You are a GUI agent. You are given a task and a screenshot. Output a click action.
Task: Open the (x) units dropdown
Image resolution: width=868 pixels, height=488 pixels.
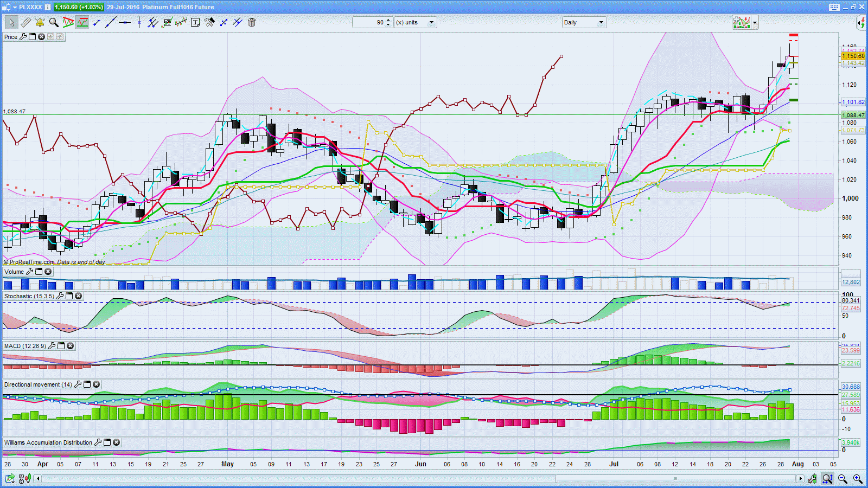(415, 22)
